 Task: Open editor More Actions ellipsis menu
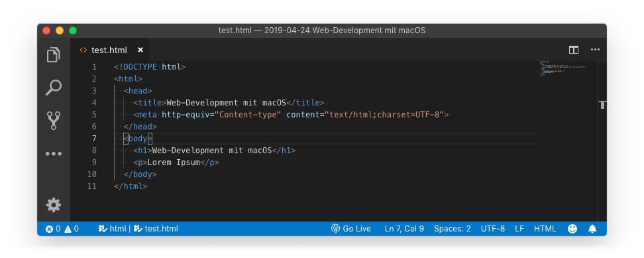[x=595, y=50]
